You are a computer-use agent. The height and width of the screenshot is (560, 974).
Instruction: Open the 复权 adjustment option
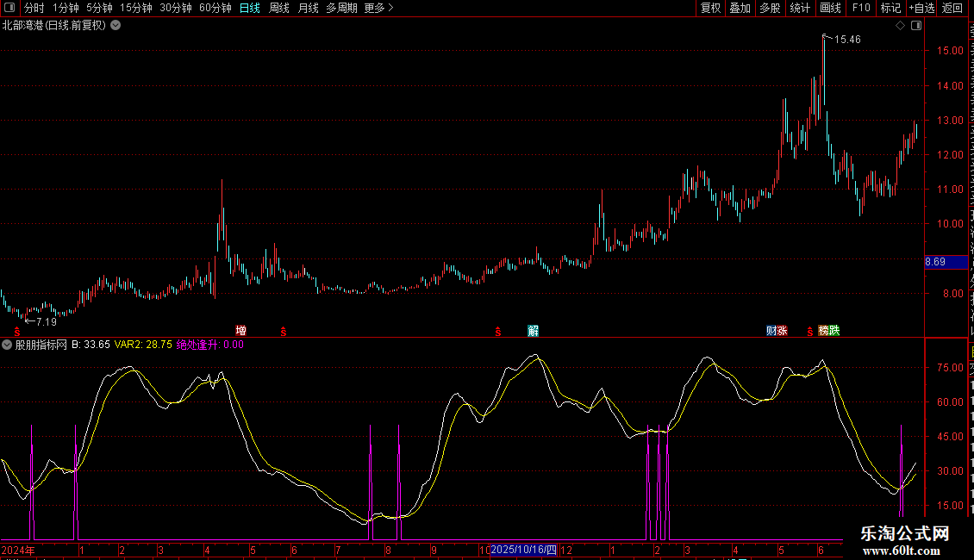pyautogui.click(x=710, y=8)
